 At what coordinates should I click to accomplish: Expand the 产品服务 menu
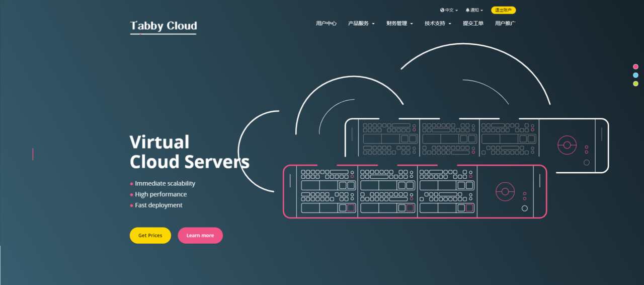coord(361,23)
